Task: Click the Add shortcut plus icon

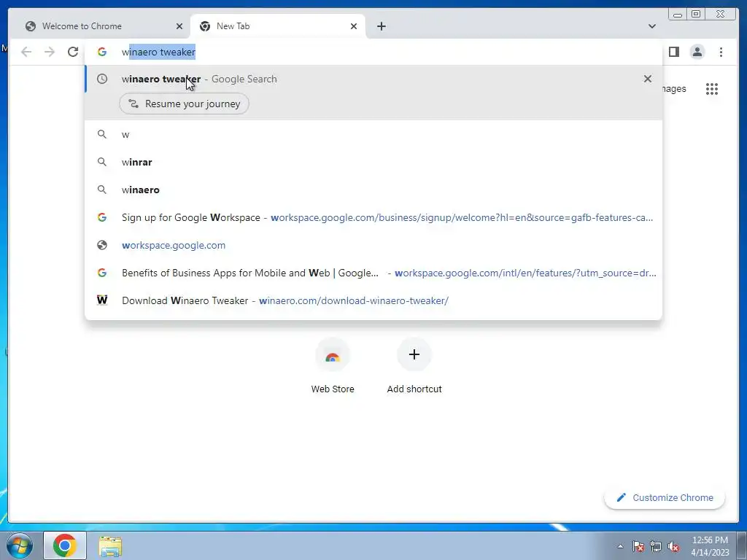Action: click(x=414, y=354)
